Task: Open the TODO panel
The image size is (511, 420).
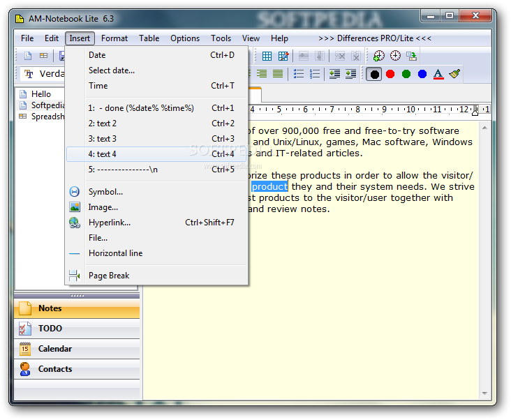Action: click(77, 329)
